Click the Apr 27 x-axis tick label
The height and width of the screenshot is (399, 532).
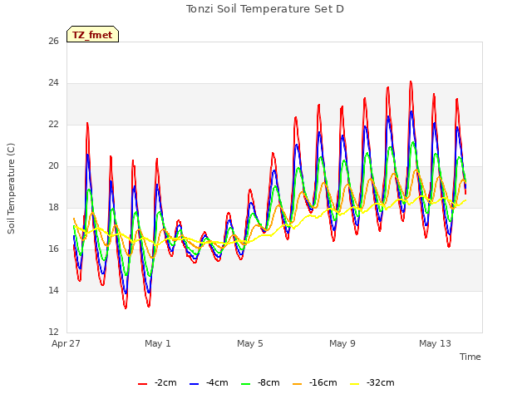[66, 343]
